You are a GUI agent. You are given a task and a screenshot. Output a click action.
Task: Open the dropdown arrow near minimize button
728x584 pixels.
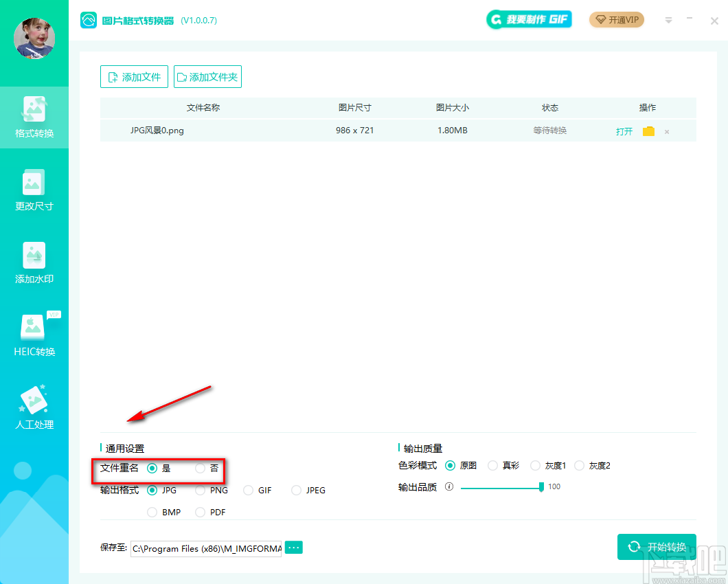click(x=668, y=20)
